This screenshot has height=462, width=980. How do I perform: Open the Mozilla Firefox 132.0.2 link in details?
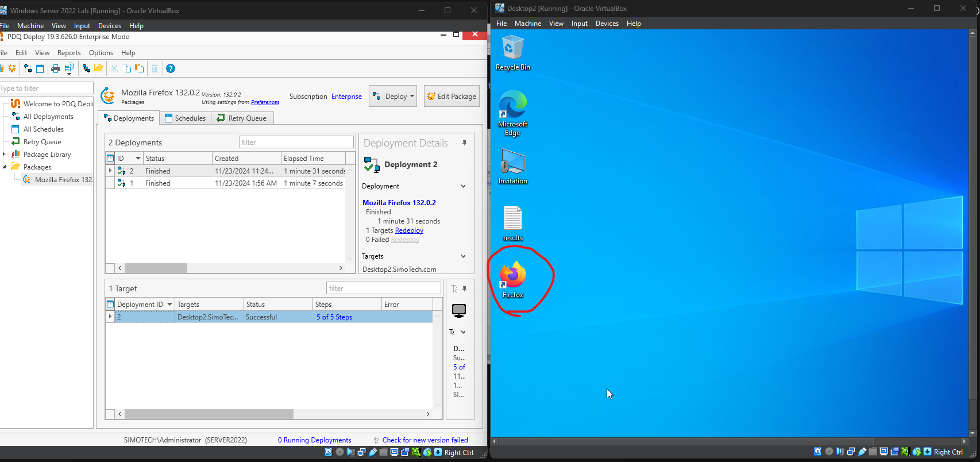tap(399, 203)
